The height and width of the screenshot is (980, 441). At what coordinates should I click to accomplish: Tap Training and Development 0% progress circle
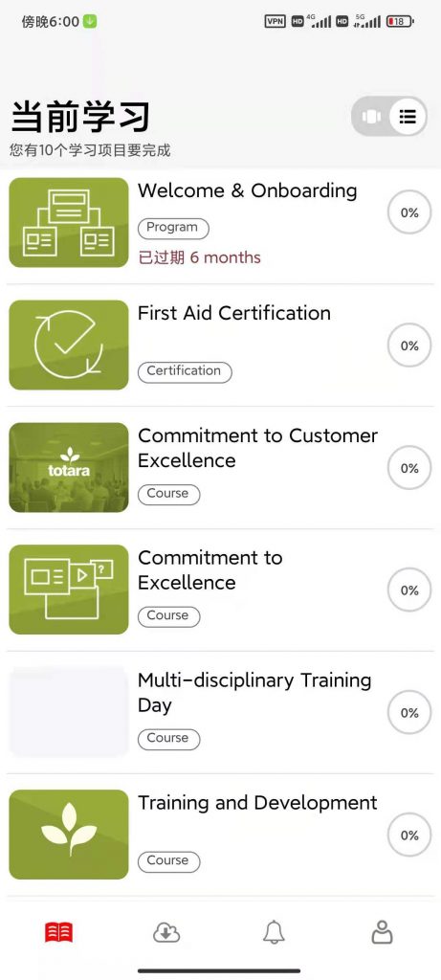[409, 835]
